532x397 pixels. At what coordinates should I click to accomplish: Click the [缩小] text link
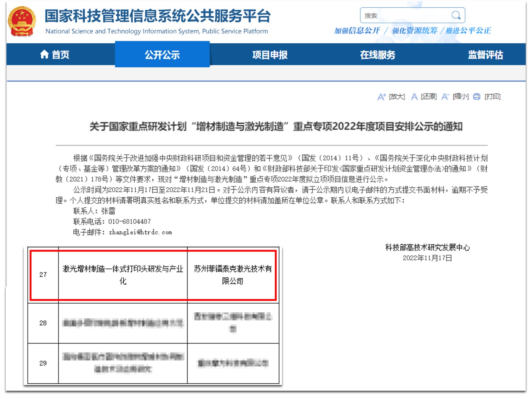(461, 97)
